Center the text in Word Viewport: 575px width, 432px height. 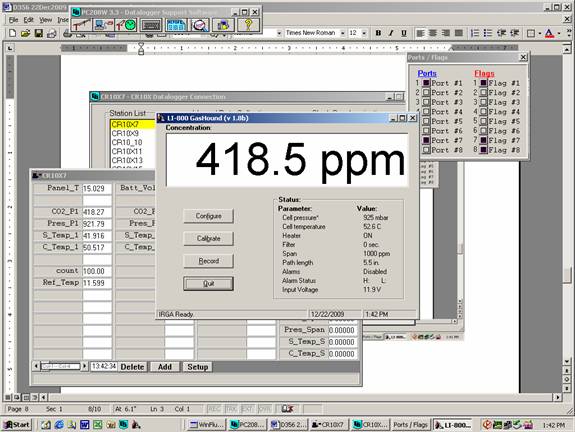[433, 33]
